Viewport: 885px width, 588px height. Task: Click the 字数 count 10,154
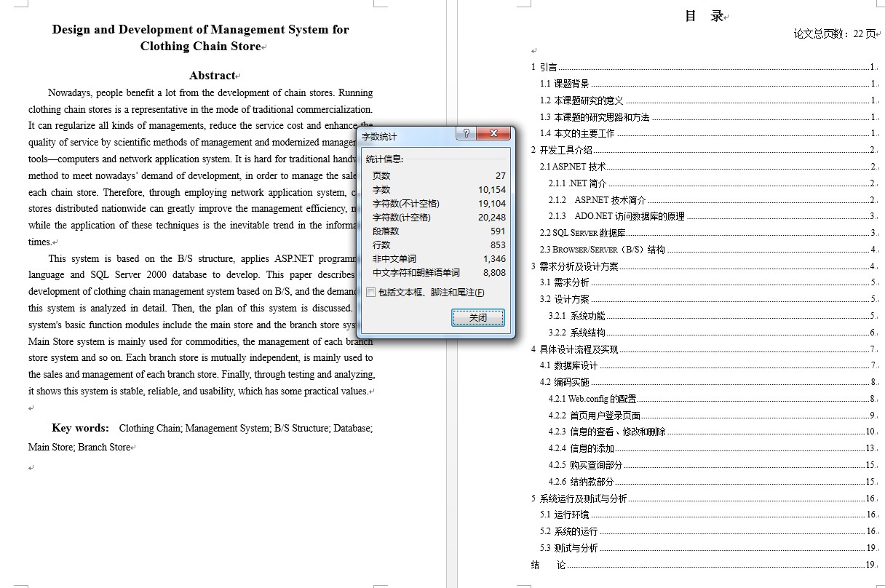click(x=492, y=189)
